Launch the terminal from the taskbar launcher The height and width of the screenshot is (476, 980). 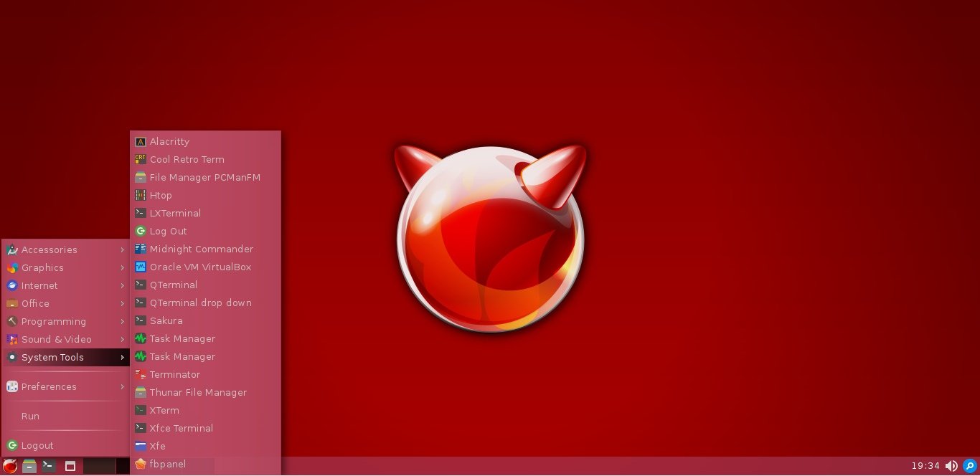click(49, 466)
